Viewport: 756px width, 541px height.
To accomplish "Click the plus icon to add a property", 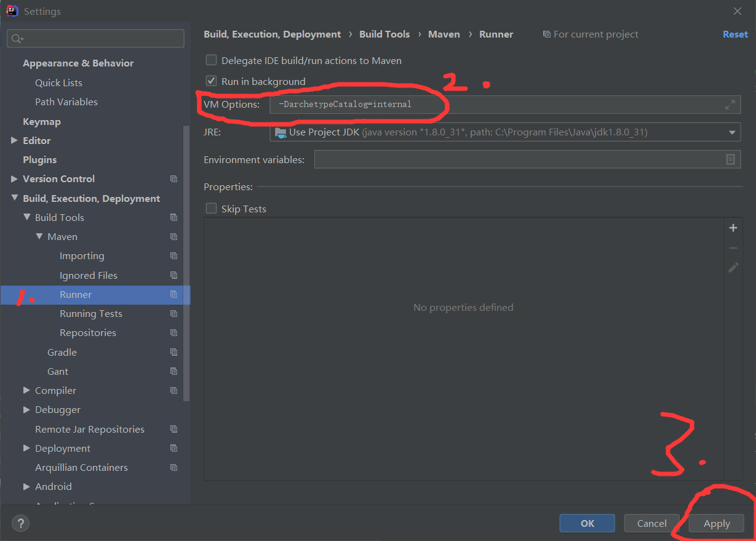I will pos(733,228).
